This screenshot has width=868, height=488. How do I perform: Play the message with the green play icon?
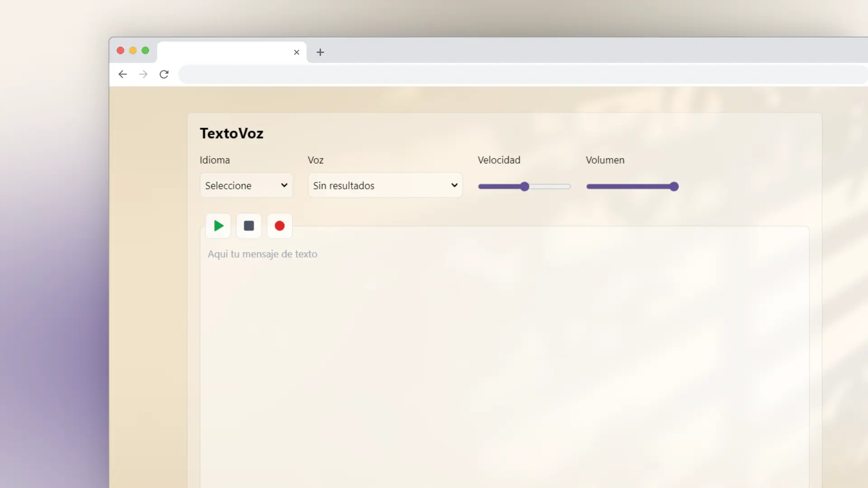point(218,226)
